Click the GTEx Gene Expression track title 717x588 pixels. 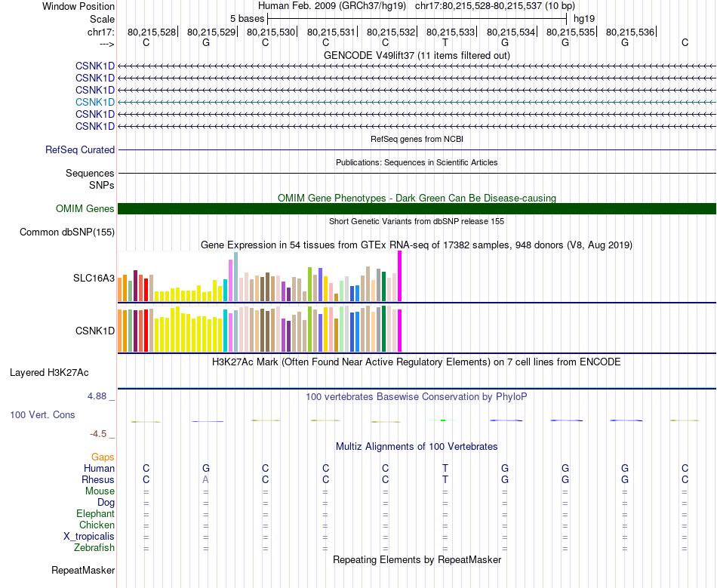click(x=417, y=245)
